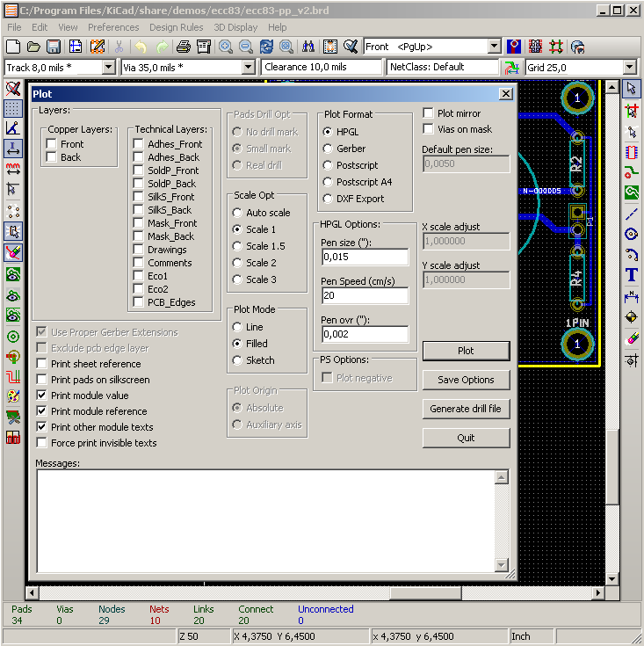
Task: Toggle grid display icon in left toolbar
Action: coord(13,108)
